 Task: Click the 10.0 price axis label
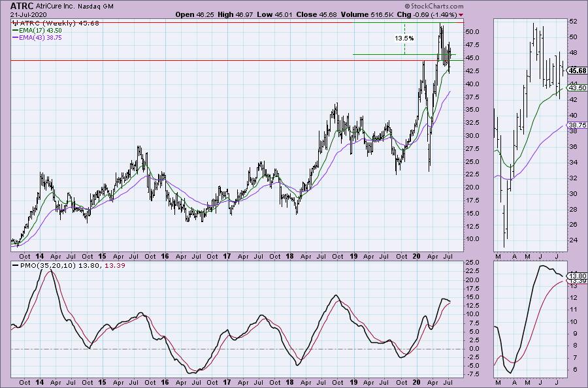(x=472, y=239)
